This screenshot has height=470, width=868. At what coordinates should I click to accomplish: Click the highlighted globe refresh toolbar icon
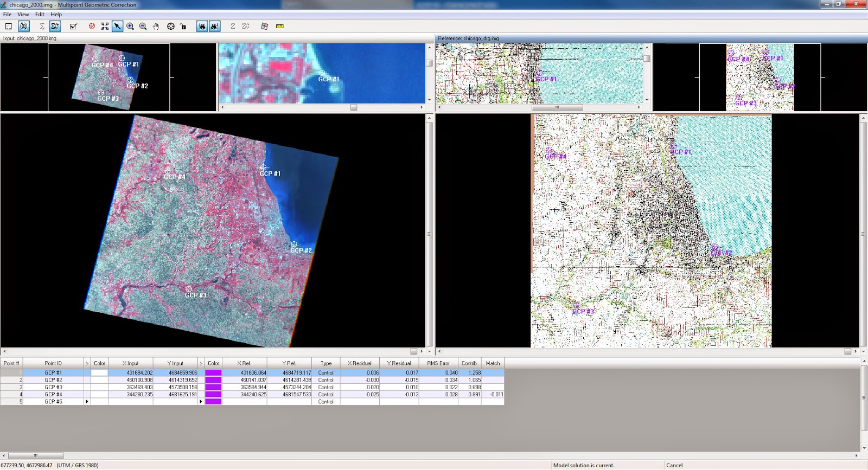point(24,26)
